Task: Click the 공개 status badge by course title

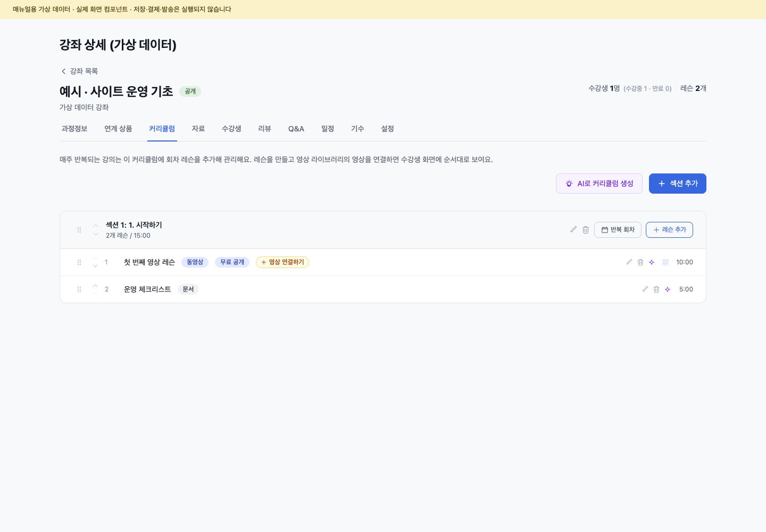Action: pos(190,92)
